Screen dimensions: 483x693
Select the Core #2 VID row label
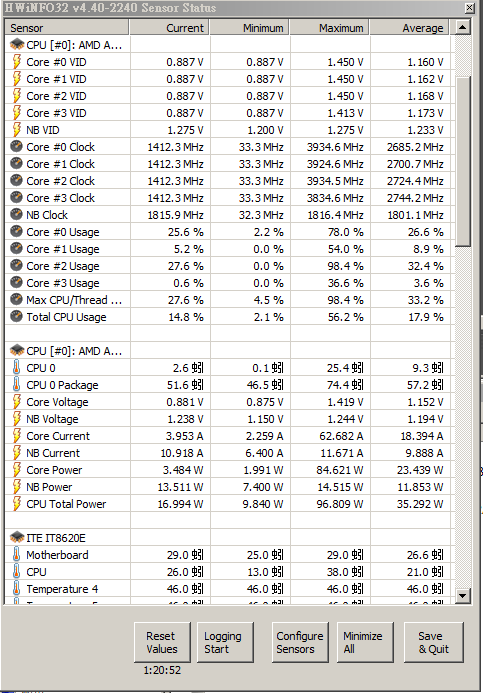click(56, 96)
